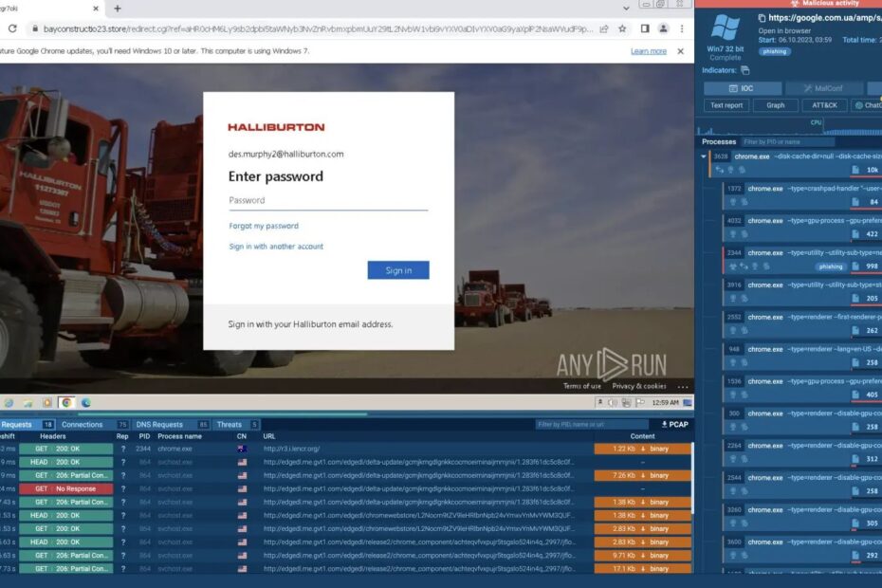Copy the task URL icon
This screenshot has height=588, width=882.
(x=762, y=19)
